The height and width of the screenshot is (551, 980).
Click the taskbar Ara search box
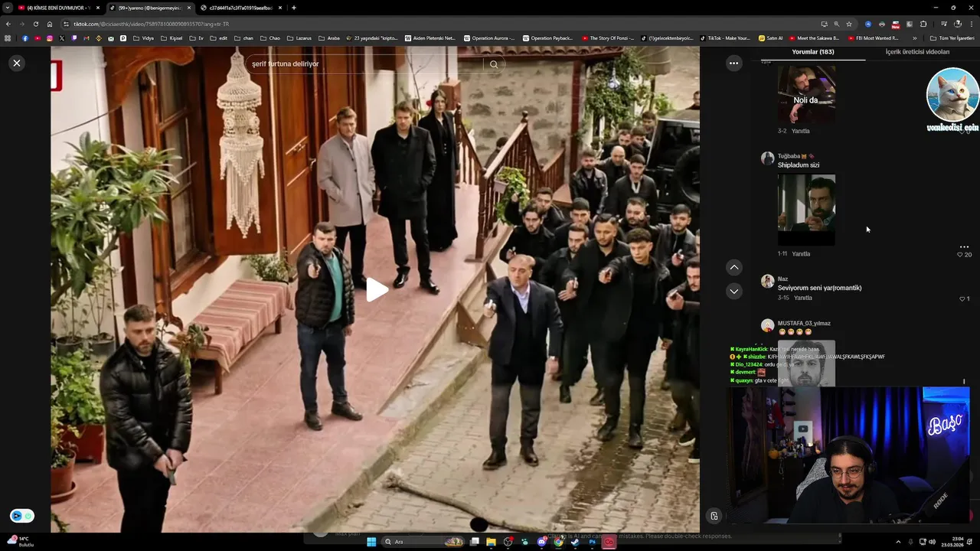(x=423, y=542)
